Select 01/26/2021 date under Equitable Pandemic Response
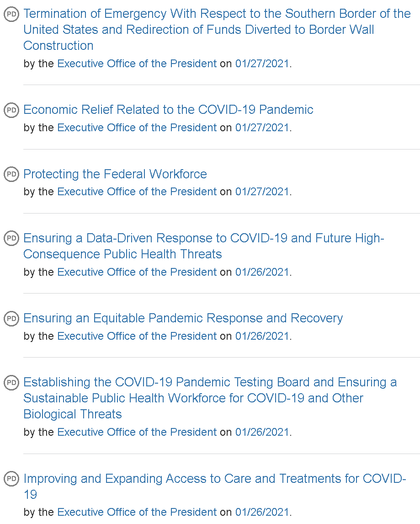Image resolution: width=420 pixels, height=524 pixels. tap(262, 336)
